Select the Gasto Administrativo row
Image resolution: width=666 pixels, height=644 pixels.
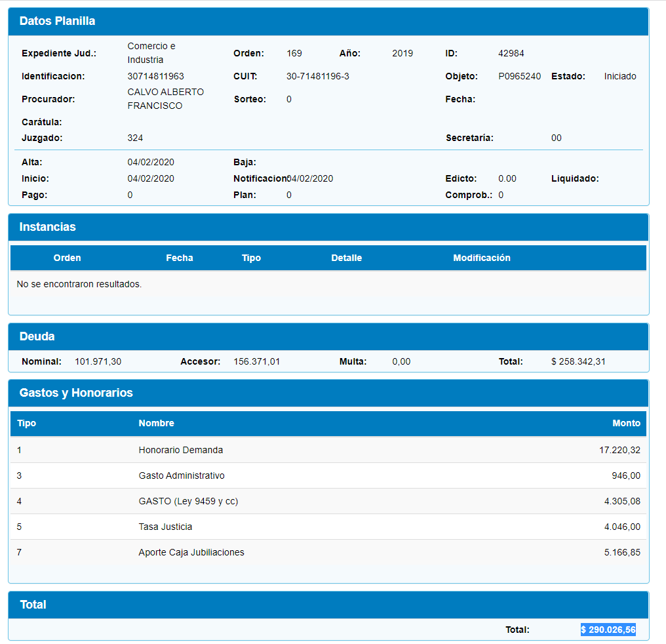coord(182,475)
